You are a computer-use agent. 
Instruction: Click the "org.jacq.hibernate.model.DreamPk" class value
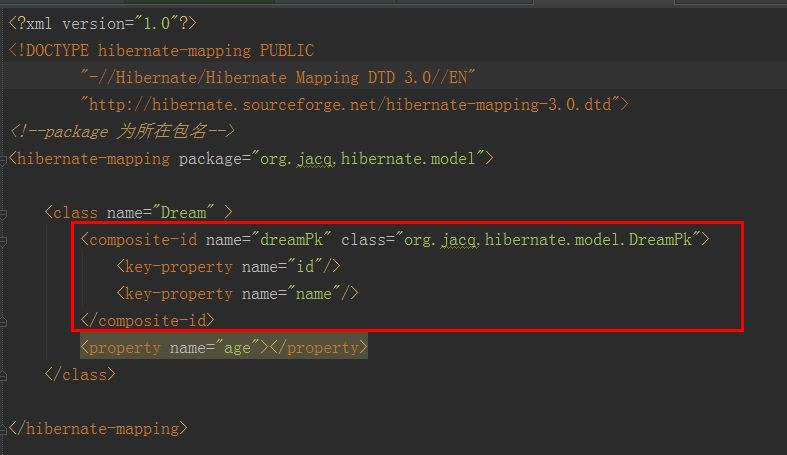coord(548,239)
